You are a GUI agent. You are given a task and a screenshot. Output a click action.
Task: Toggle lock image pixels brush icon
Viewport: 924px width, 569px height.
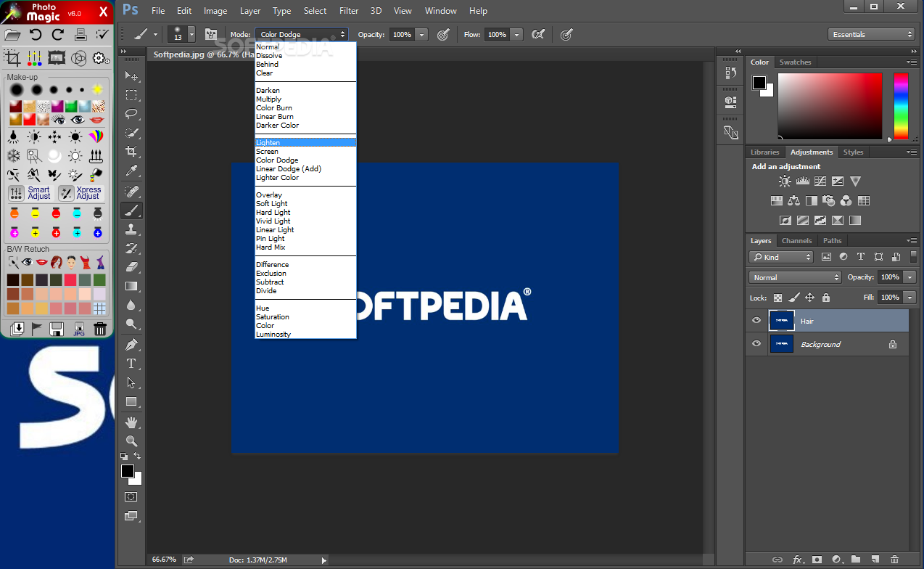coord(793,298)
